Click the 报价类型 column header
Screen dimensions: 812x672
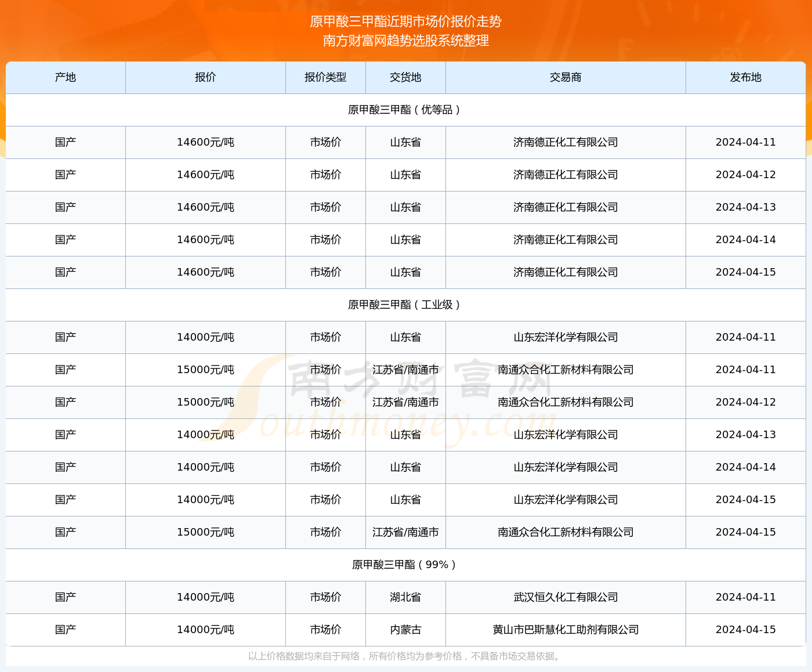click(x=325, y=77)
